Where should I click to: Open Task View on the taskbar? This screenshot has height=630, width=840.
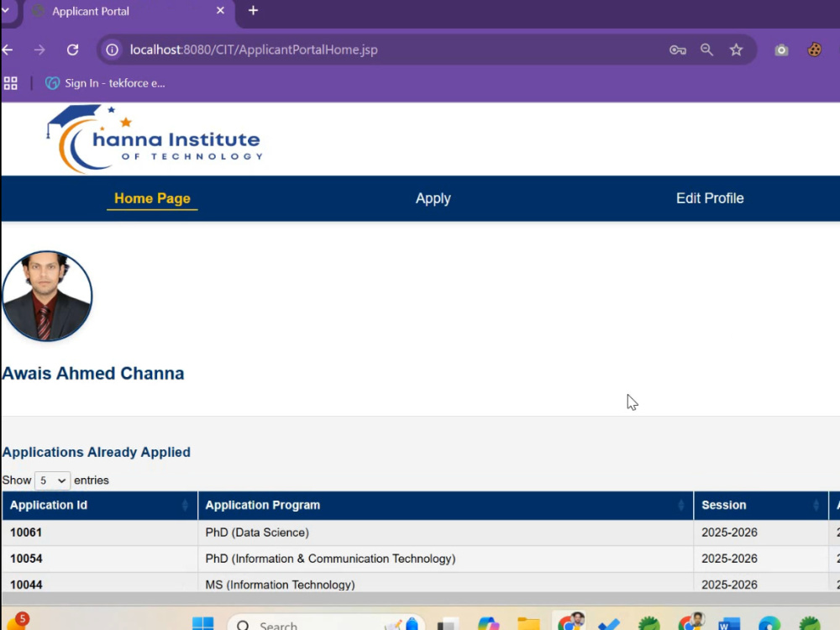click(448, 624)
